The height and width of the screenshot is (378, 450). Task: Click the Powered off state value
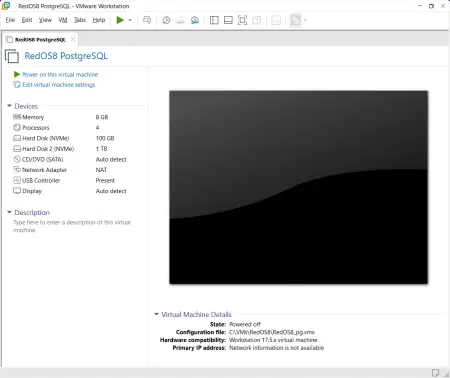pyautogui.click(x=245, y=324)
